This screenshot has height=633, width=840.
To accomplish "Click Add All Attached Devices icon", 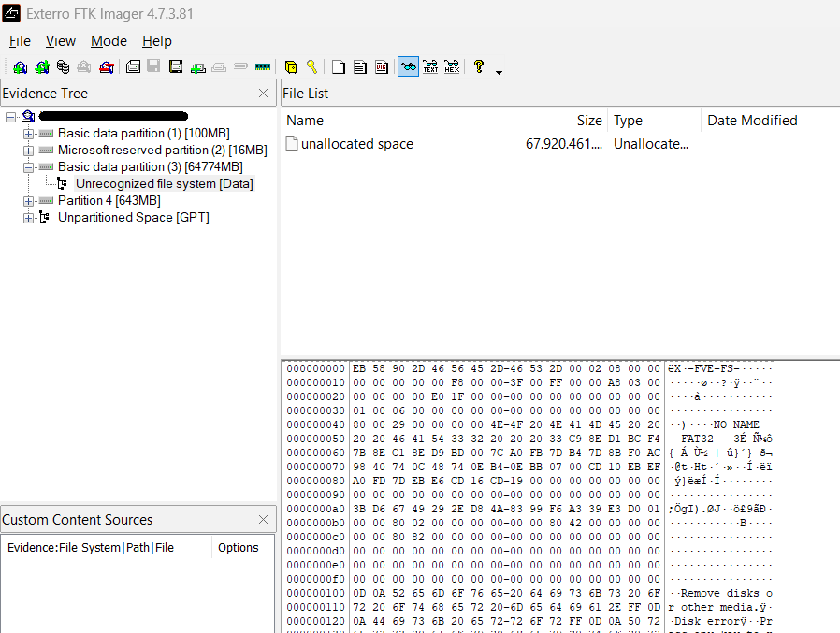I will (x=41, y=66).
